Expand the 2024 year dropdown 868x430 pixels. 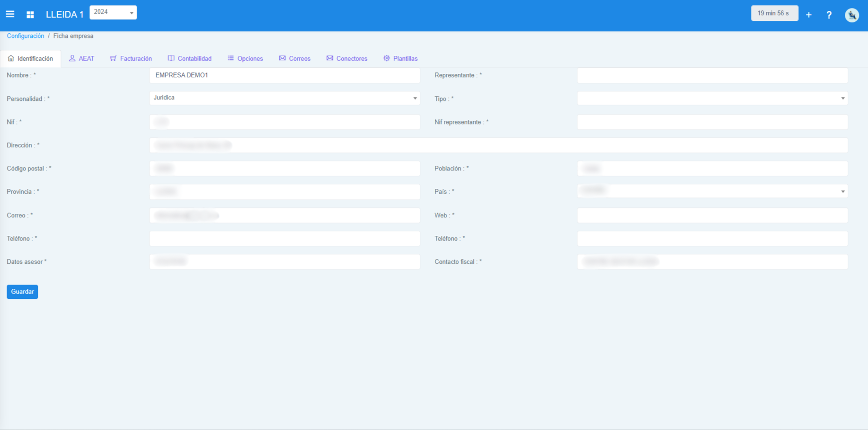[113, 12]
